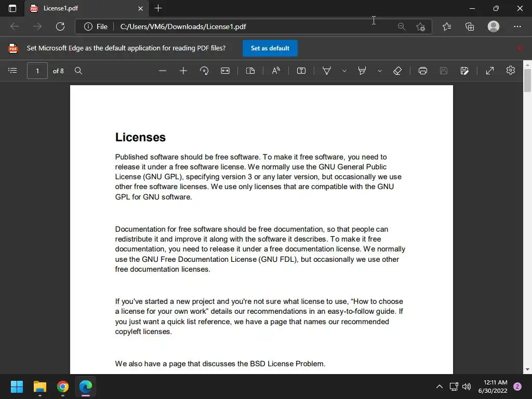Open a new tab
Screen dimensions: 532x399
158,8
